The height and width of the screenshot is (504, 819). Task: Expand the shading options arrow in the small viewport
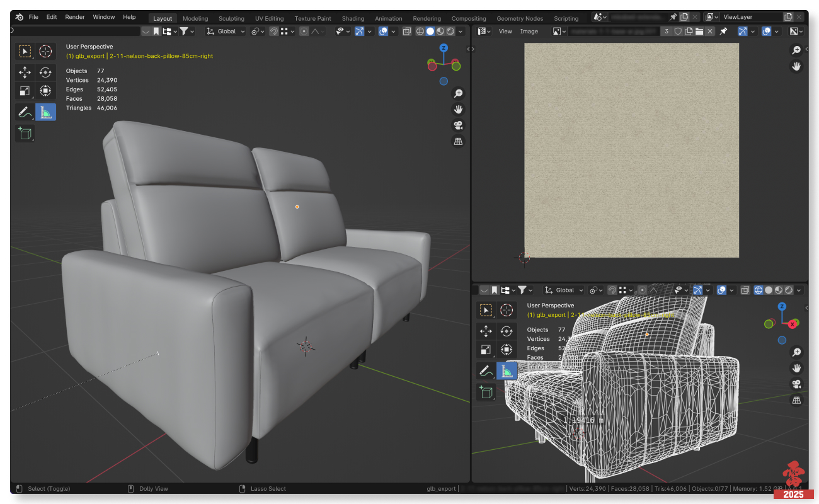(x=799, y=290)
